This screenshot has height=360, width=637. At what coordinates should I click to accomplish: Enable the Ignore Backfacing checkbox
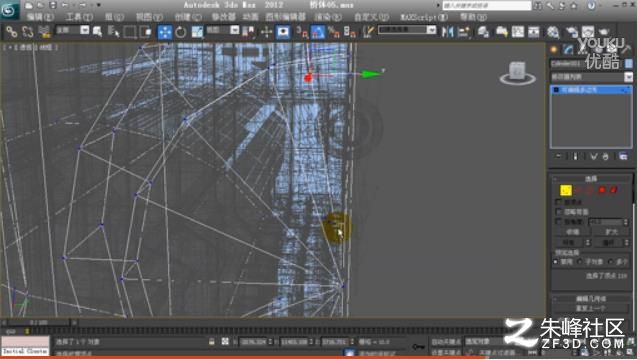[559, 212]
